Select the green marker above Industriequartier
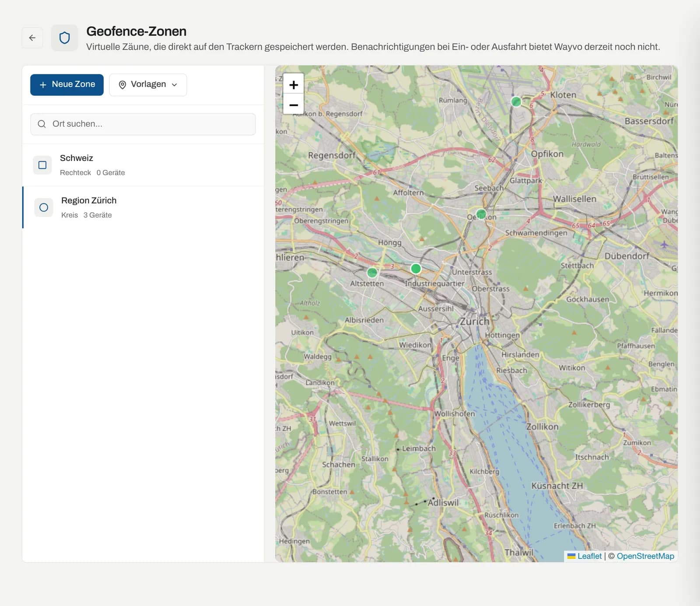 (416, 268)
